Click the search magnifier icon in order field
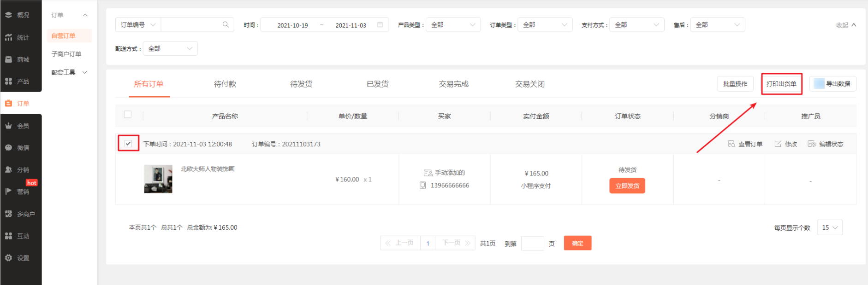 (x=226, y=25)
